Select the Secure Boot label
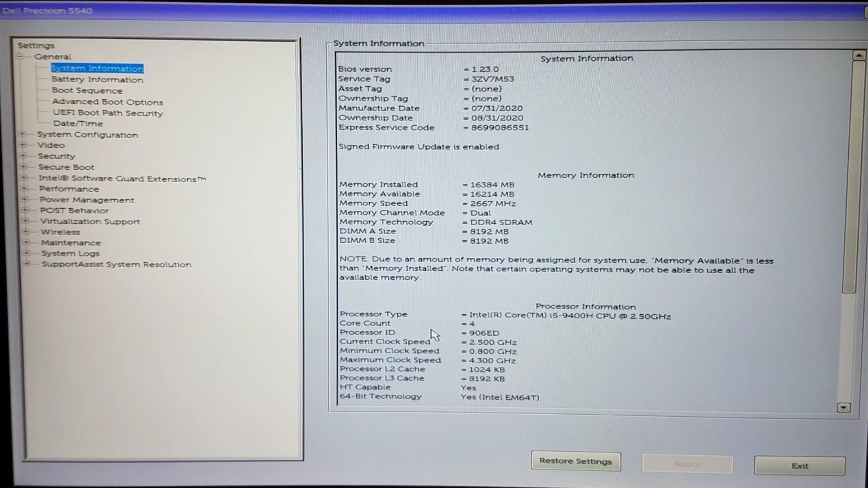 click(67, 167)
